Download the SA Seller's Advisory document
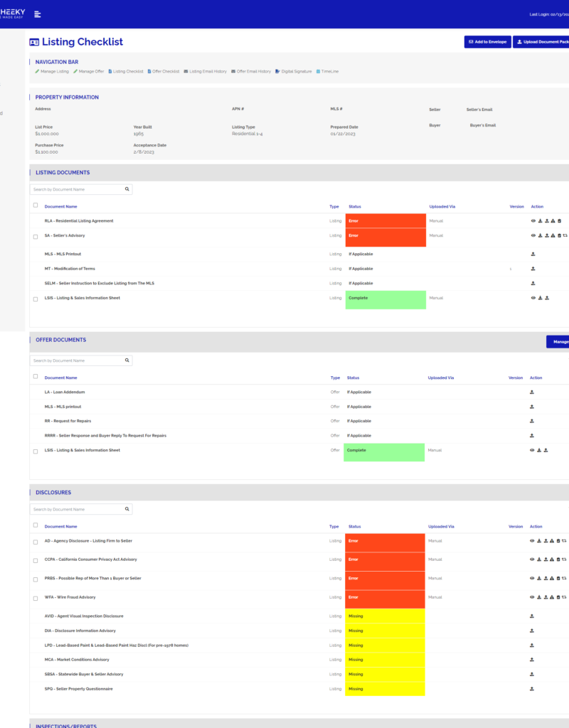Image resolution: width=569 pixels, height=728 pixels. [540, 235]
